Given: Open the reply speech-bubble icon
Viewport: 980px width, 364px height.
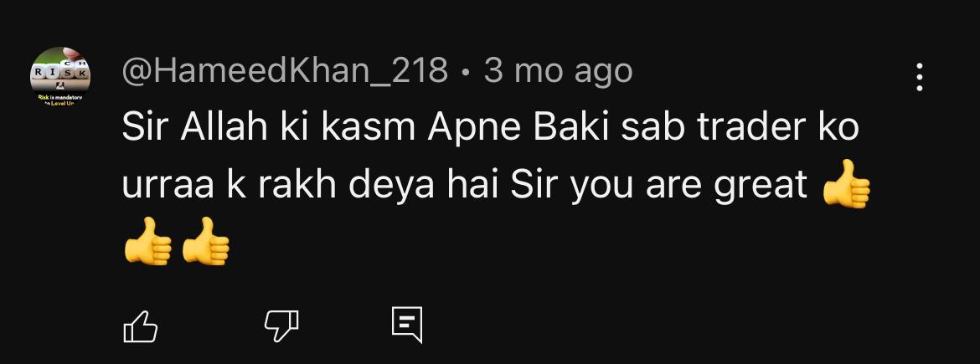Looking at the screenshot, I should [x=407, y=325].
